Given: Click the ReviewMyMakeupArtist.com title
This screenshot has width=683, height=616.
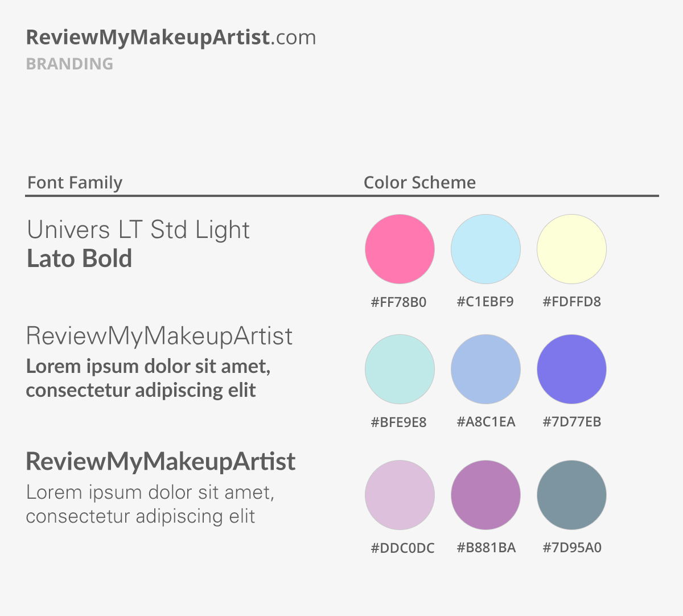Looking at the screenshot, I should tap(171, 38).
